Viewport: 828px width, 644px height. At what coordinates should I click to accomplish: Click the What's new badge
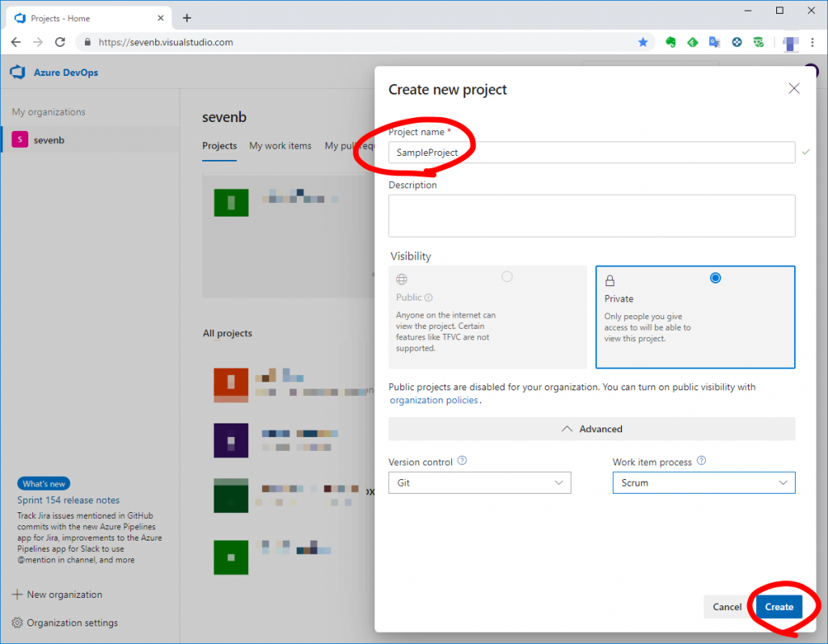click(x=44, y=483)
